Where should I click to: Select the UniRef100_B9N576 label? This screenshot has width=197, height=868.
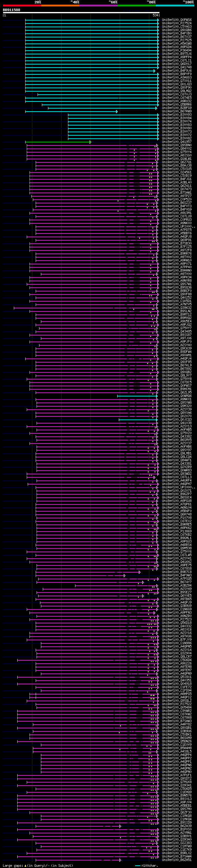click(x=176, y=796)
